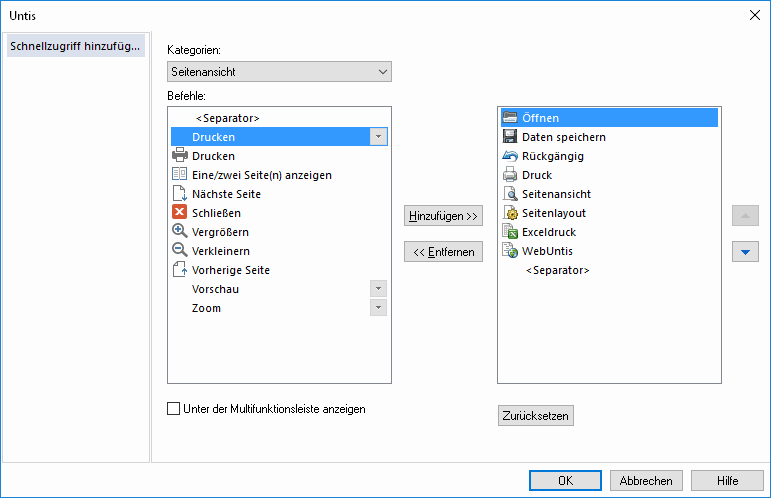The image size is (771, 498).
Task: Select the Exceldruck icon in toolbar list
Action: point(510,231)
